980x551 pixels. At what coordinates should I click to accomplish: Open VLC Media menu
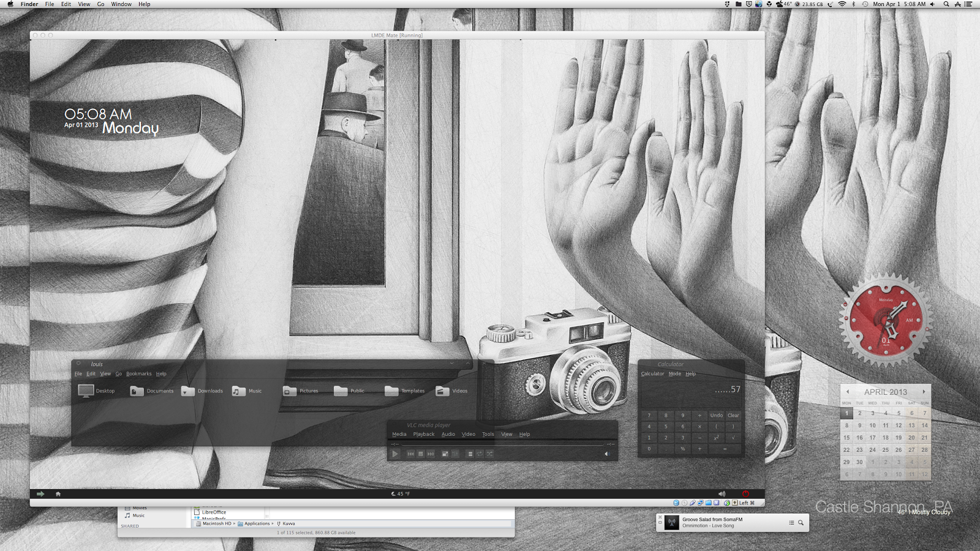coord(399,434)
